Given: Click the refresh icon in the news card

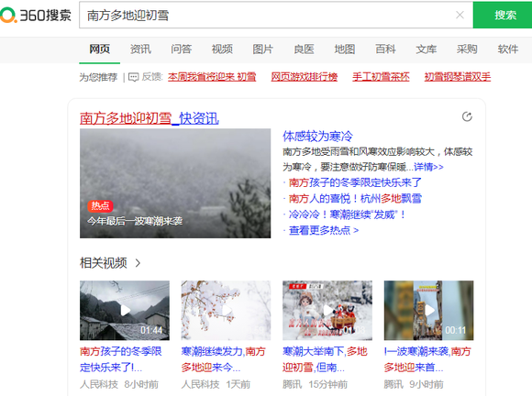Looking at the screenshot, I should (467, 116).
